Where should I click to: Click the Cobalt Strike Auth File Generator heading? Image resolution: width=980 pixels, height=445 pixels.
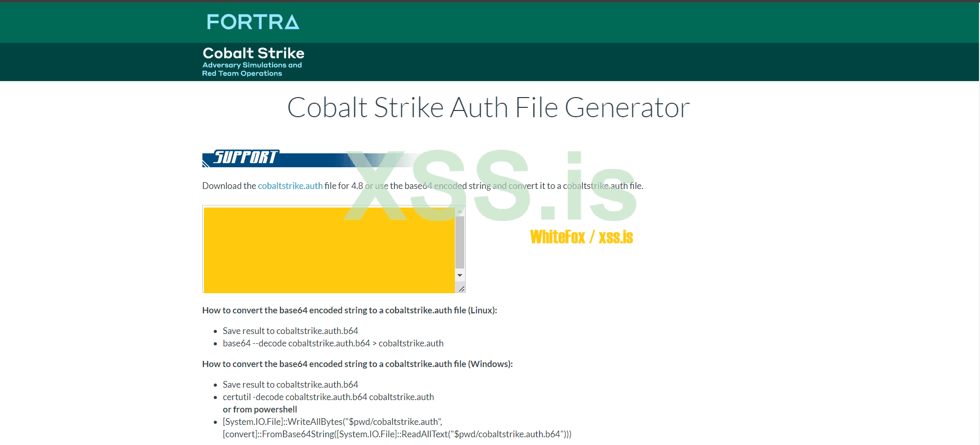pos(488,107)
